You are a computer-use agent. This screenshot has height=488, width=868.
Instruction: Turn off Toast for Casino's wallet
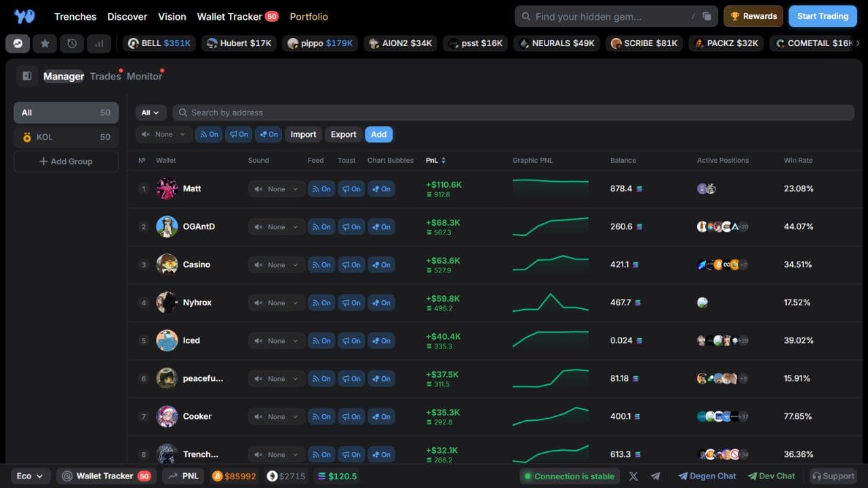(351, 265)
